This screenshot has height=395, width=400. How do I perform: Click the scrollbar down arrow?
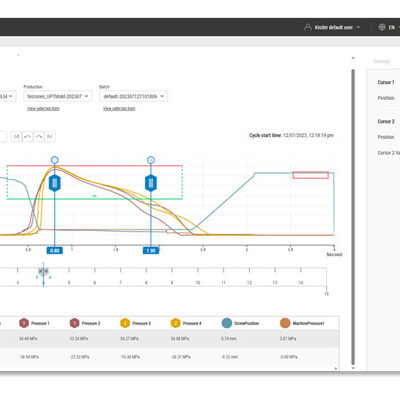point(353,368)
